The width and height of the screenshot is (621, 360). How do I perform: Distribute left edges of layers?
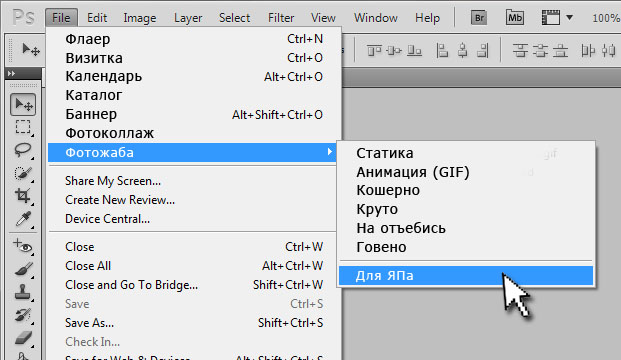pyautogui.click(x=588, y=51)
